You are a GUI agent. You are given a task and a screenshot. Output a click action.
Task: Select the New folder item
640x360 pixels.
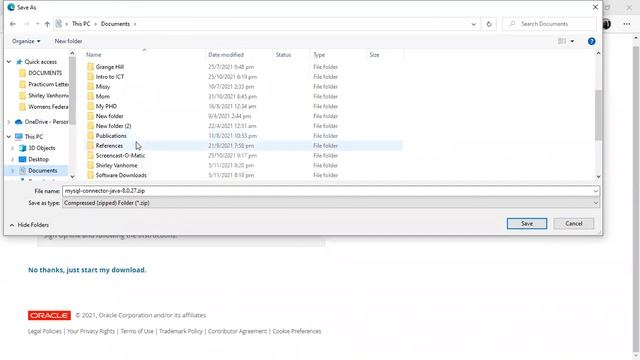coord(109,116)
